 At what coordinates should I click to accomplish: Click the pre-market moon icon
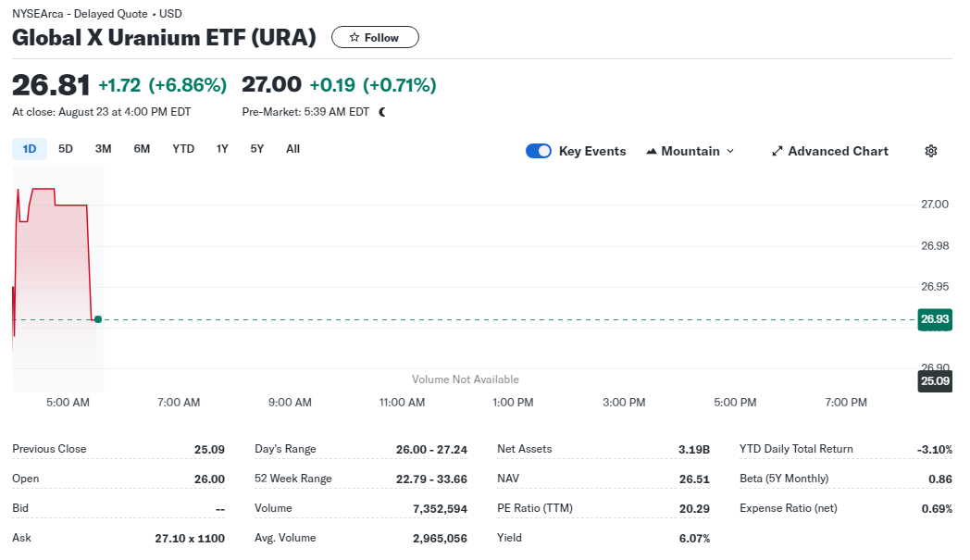coord(382,112)
